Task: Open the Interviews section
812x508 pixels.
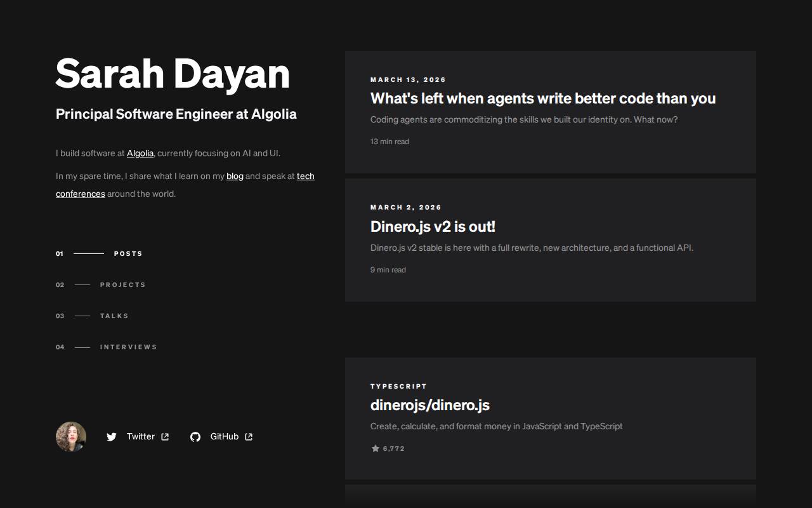Action: point(107,347)
